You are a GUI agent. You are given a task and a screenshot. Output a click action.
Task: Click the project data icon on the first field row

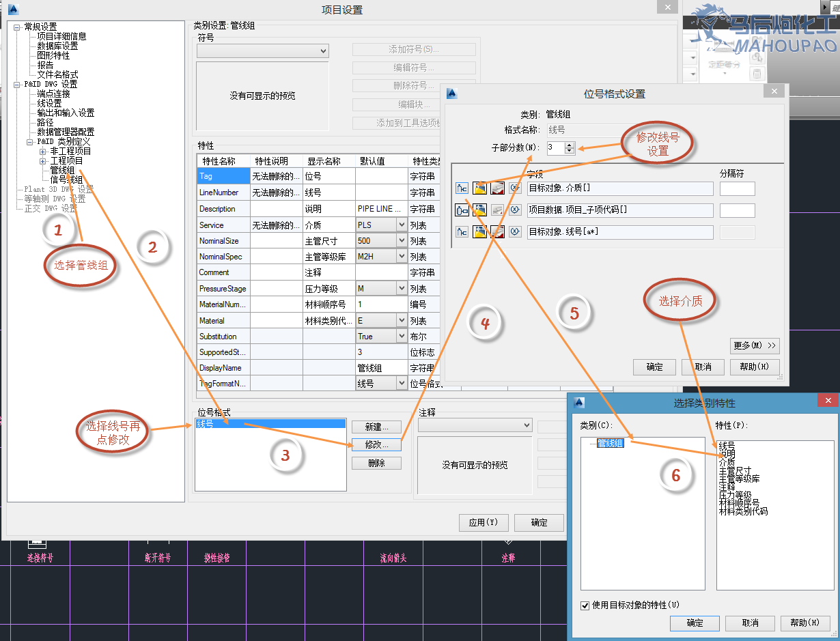point(479,188)
